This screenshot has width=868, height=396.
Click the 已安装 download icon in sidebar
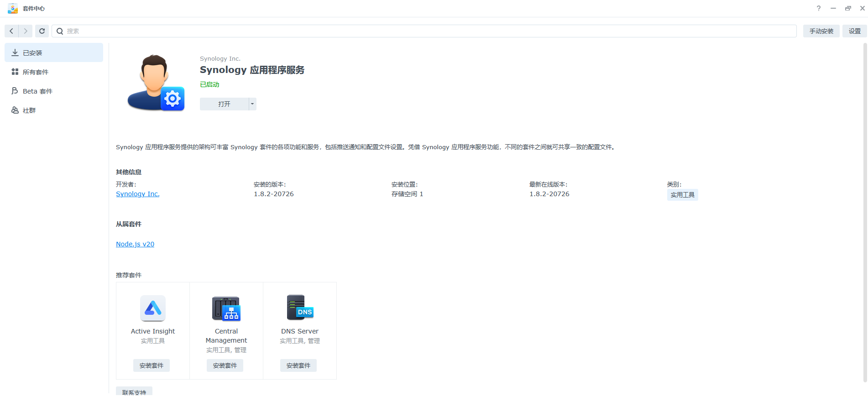point(15,52)
